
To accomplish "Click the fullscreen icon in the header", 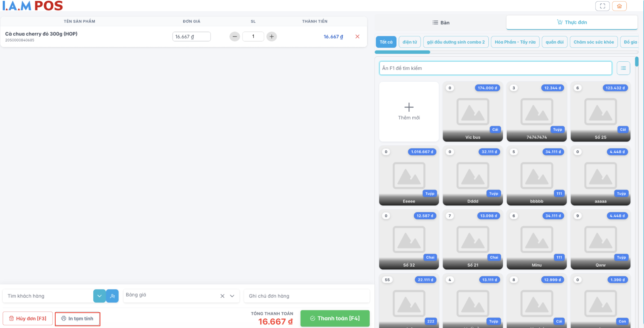I will pos(602,6).
